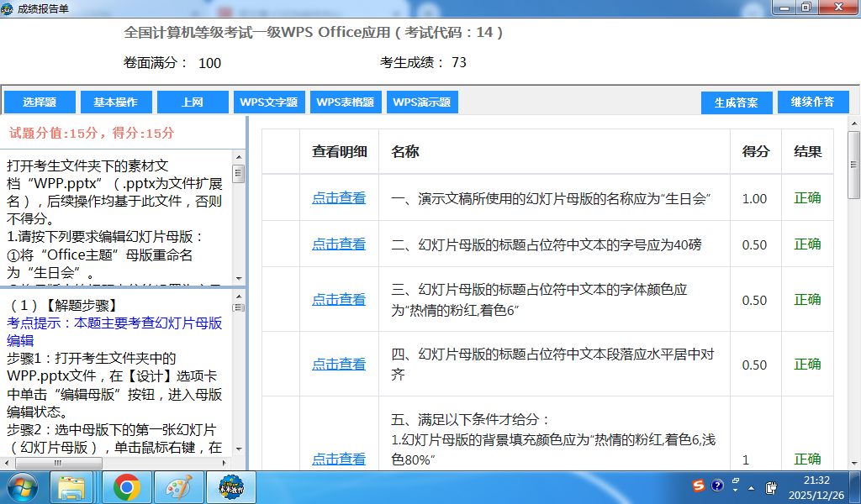
Task: Select 正确 result in the 水平居中对齐 row
Action: 808,365
